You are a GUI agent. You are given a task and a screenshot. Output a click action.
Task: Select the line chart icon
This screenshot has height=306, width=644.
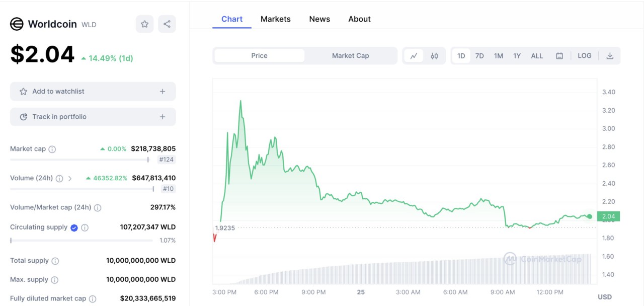tap(414, 55)
